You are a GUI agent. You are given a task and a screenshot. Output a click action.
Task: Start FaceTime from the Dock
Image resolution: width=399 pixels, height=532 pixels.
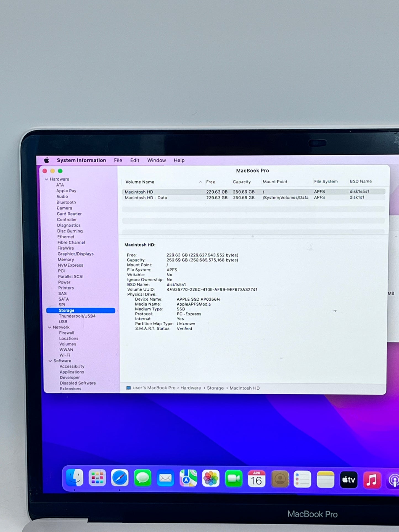click(x=234, y=479)
